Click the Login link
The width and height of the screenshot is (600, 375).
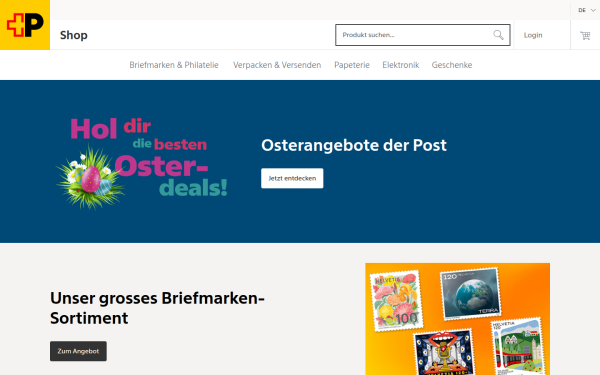[533, 35]
